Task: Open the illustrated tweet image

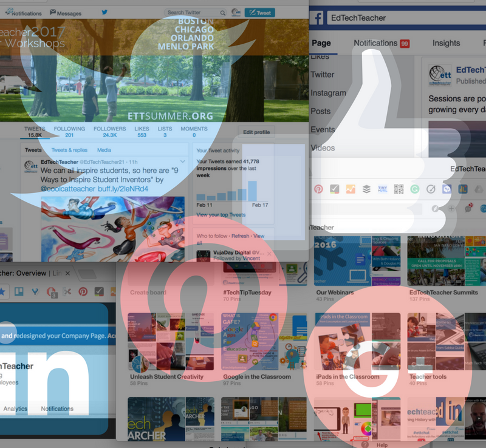Action: click(113, 229)
